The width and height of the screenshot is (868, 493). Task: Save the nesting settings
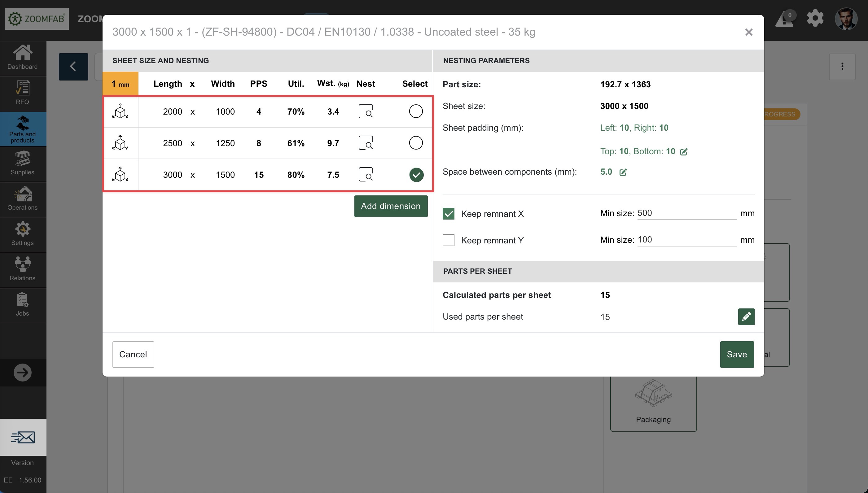coord(737,354)
